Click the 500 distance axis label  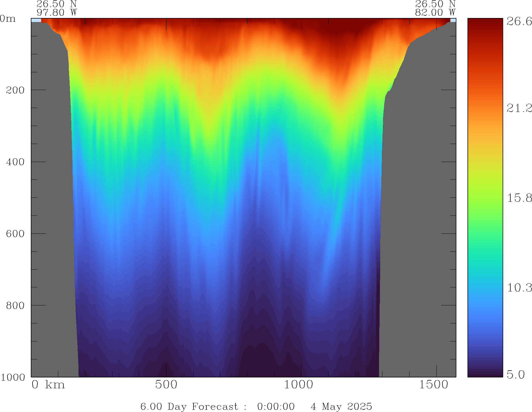[166, 385]
